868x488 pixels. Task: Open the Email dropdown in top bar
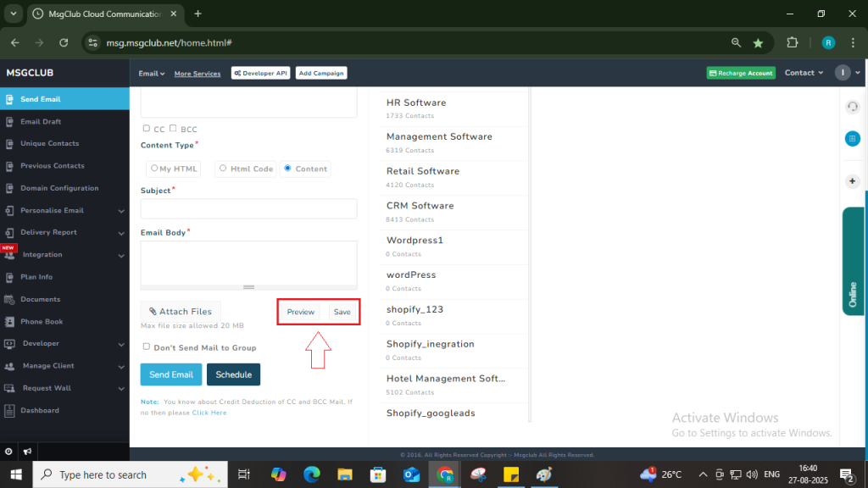(x=151, y=73)
